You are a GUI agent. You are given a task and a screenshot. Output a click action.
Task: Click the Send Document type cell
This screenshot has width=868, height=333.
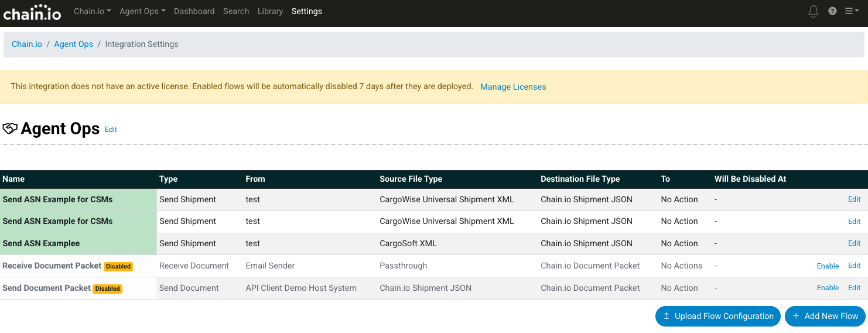(x=189, y=288)
